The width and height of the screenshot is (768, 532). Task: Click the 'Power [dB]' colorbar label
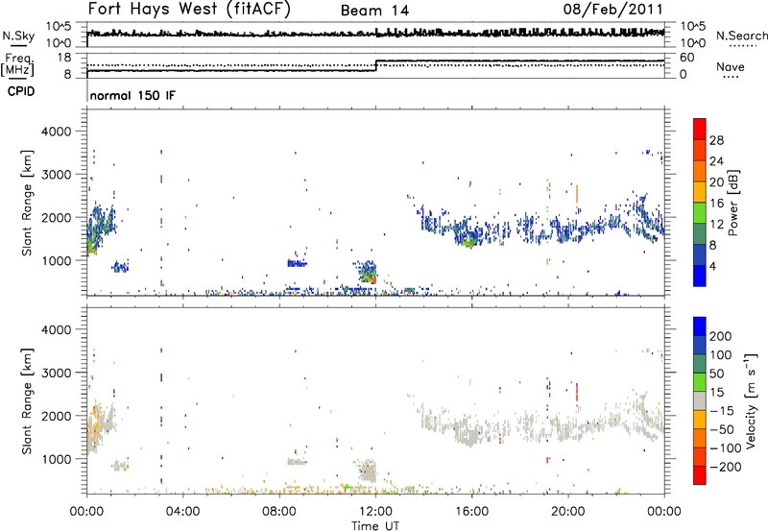click(733, 203)
